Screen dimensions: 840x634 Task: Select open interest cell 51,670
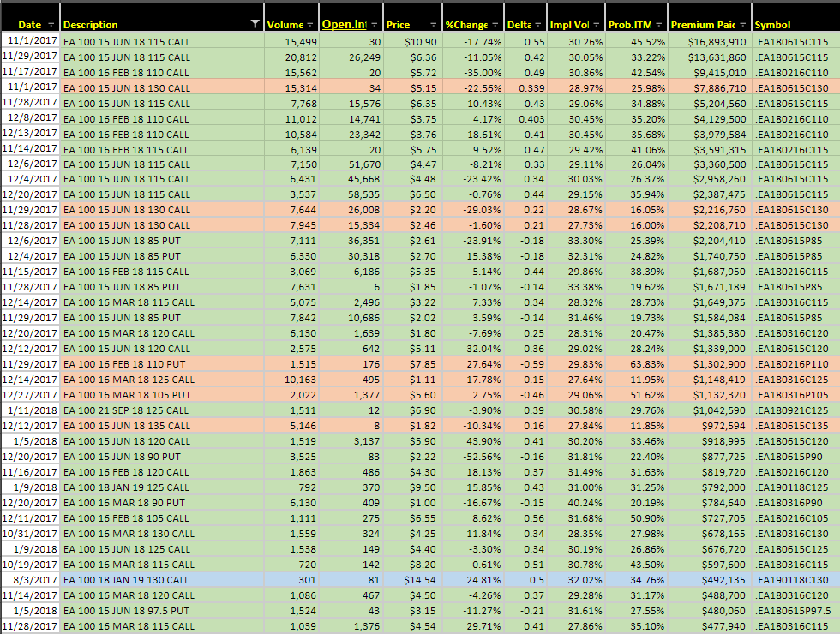pos(351,164)
